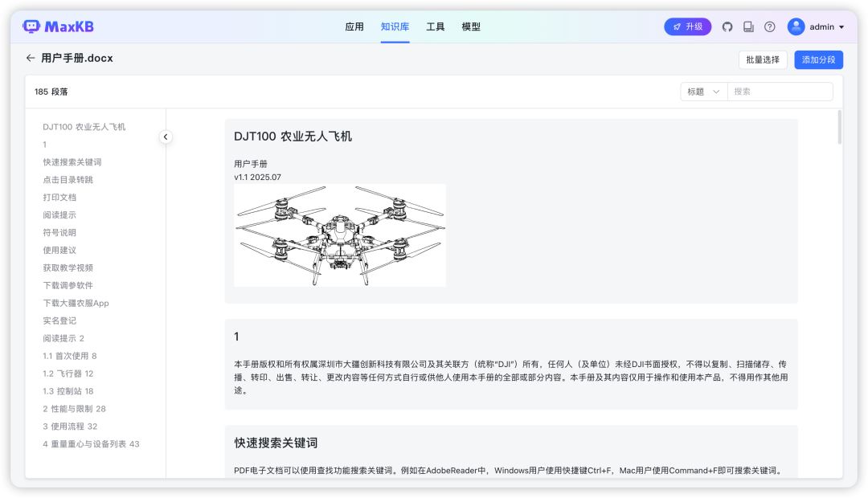Select outline item 阅读提示

point(59,215)
